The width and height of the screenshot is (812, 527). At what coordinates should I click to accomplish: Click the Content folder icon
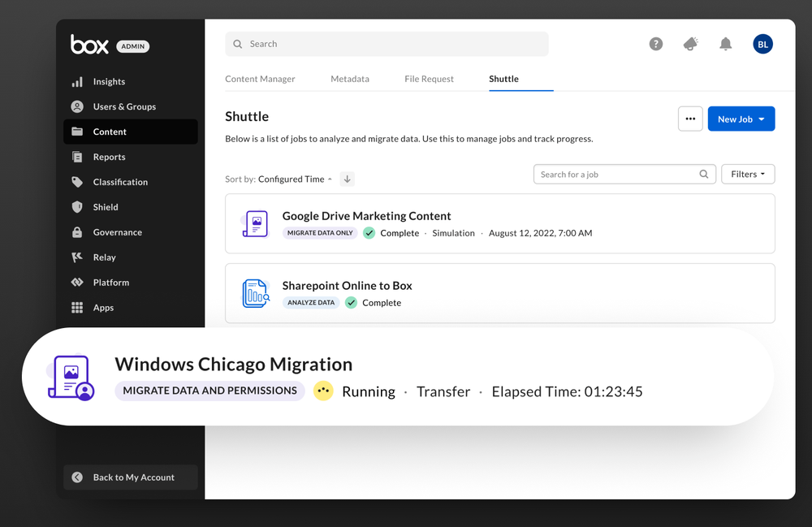pos(77,132)
